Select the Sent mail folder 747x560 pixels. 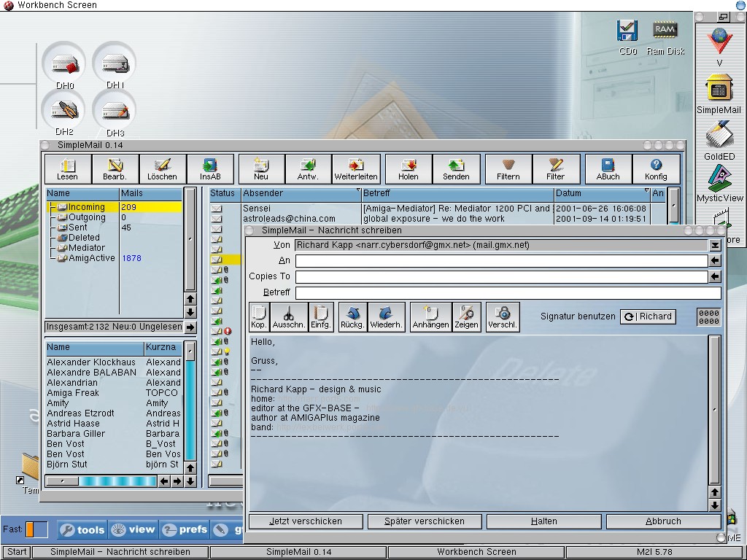[x=79, y=227]
